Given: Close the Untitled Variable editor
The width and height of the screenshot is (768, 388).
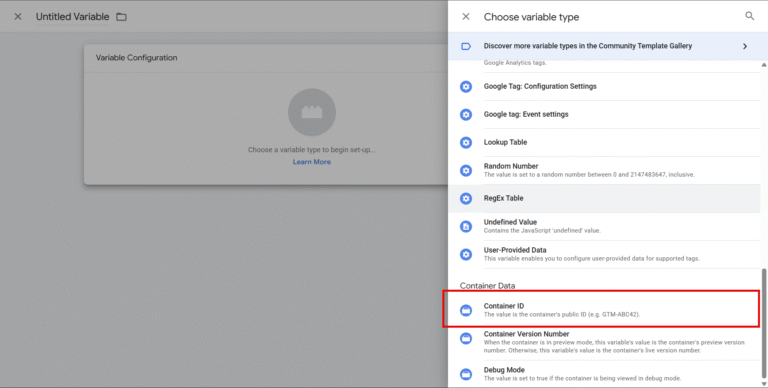Looking at the screenshot, I should tap(18, 17).
